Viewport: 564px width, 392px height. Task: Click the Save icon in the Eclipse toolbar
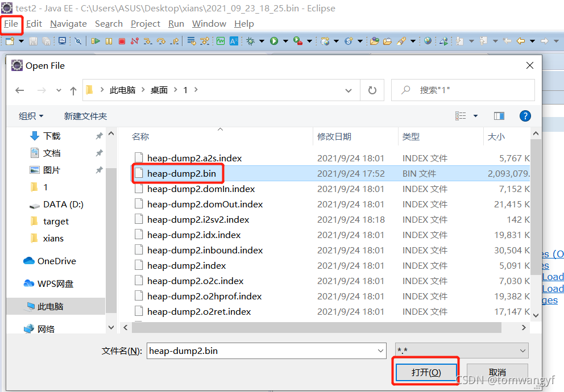pos(34,41)
